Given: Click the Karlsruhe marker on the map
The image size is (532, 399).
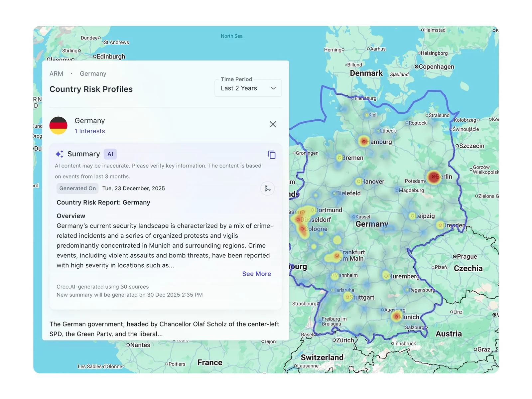Looking at the screenshot, I should [332, 290].
